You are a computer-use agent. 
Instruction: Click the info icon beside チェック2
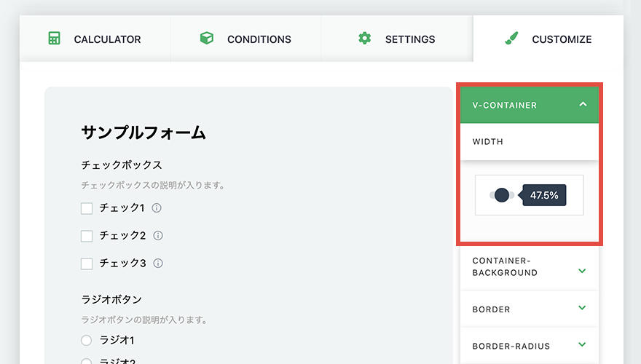(x=158, y=236)
